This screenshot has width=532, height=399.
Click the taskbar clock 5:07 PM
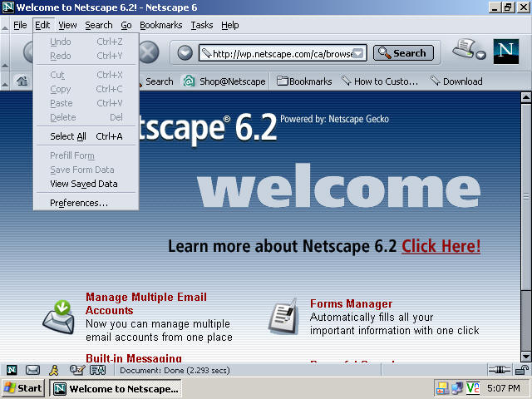pos(504,388)
